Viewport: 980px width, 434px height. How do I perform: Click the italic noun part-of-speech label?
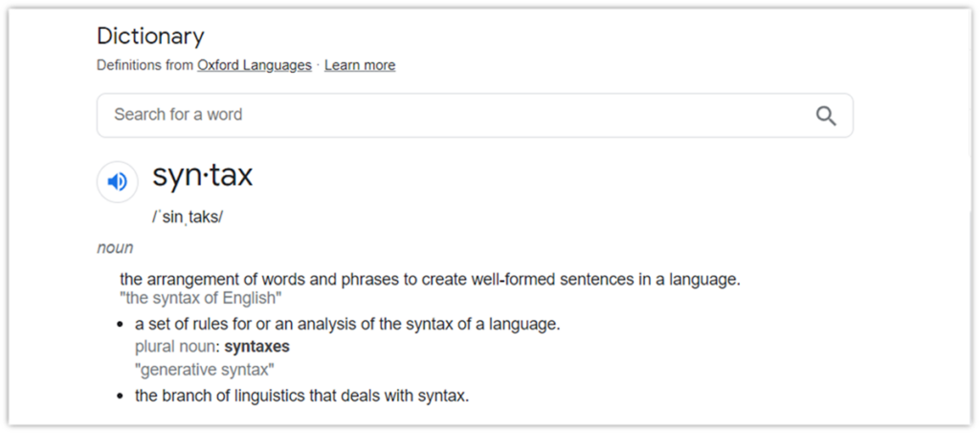coord(115,248)
